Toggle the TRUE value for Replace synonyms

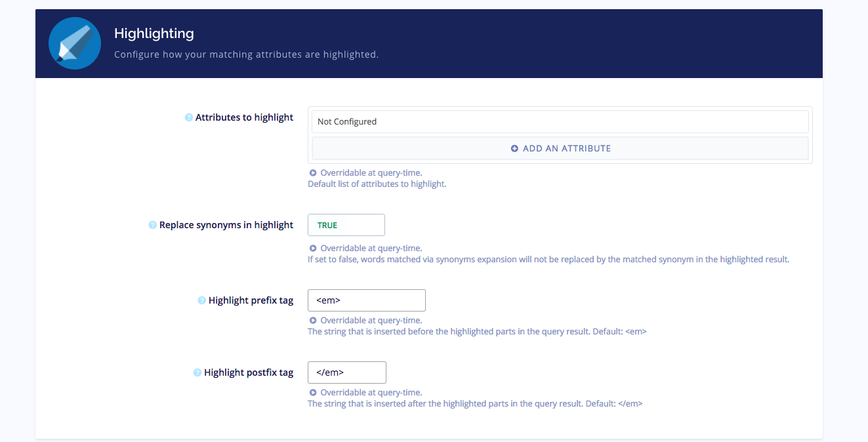coord(346,225)
